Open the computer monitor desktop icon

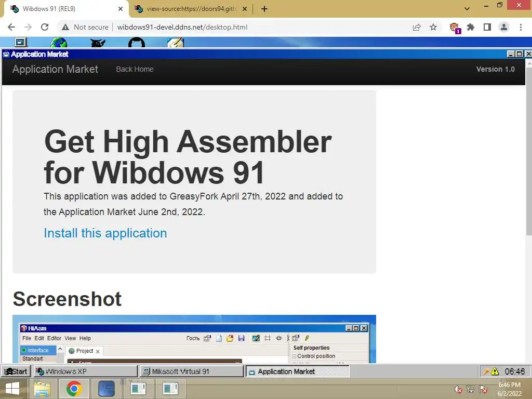[x=21, y=42]
